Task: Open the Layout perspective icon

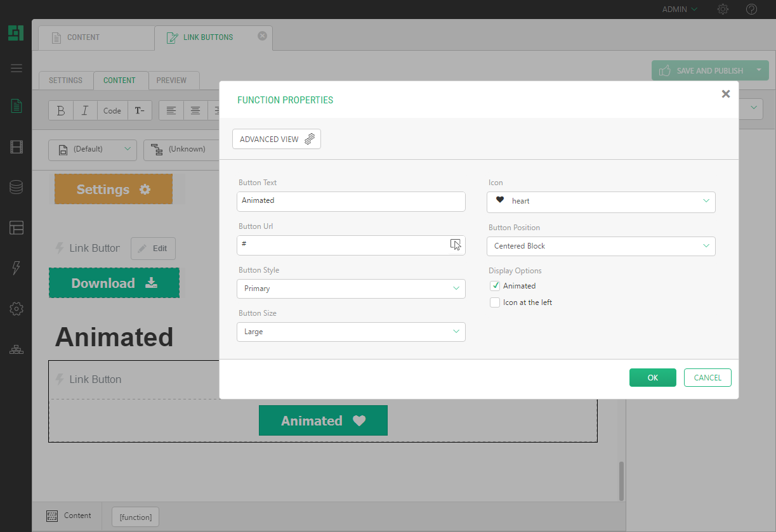Action: (x=16, y=228)
